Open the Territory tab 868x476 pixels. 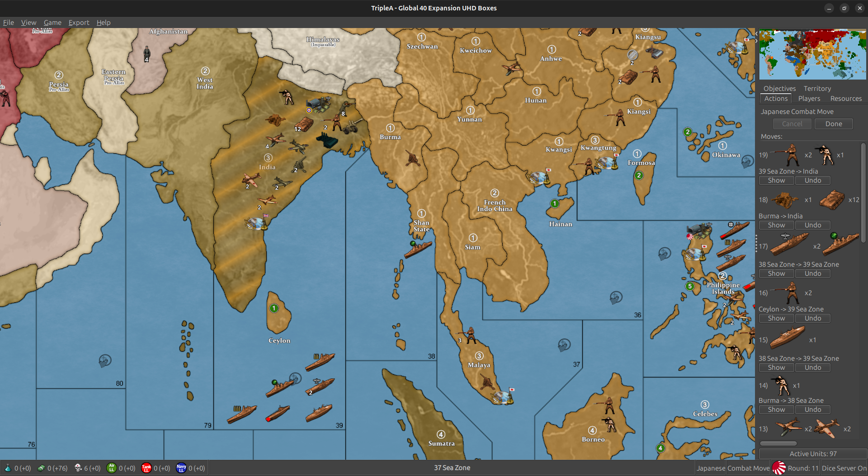pyautogui.click(x=817, y=89)
